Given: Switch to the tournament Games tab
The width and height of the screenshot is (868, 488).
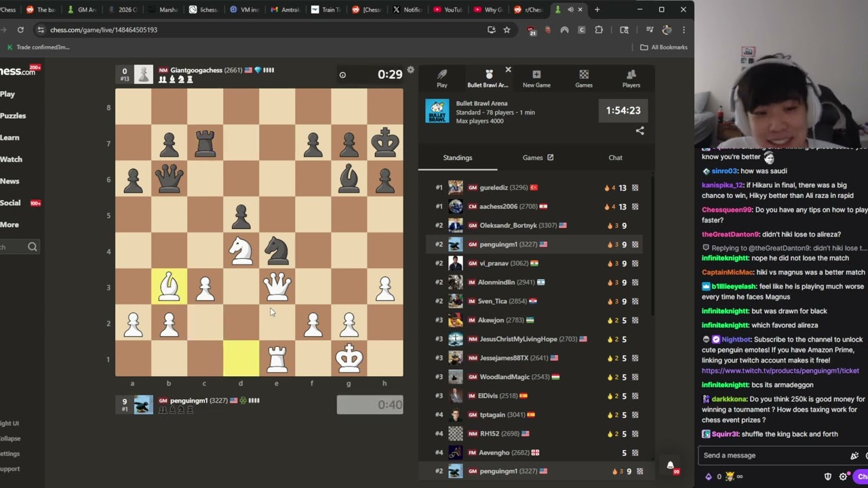Looking at the screenshot, I should pyautogui.click(x=538, y=158).
